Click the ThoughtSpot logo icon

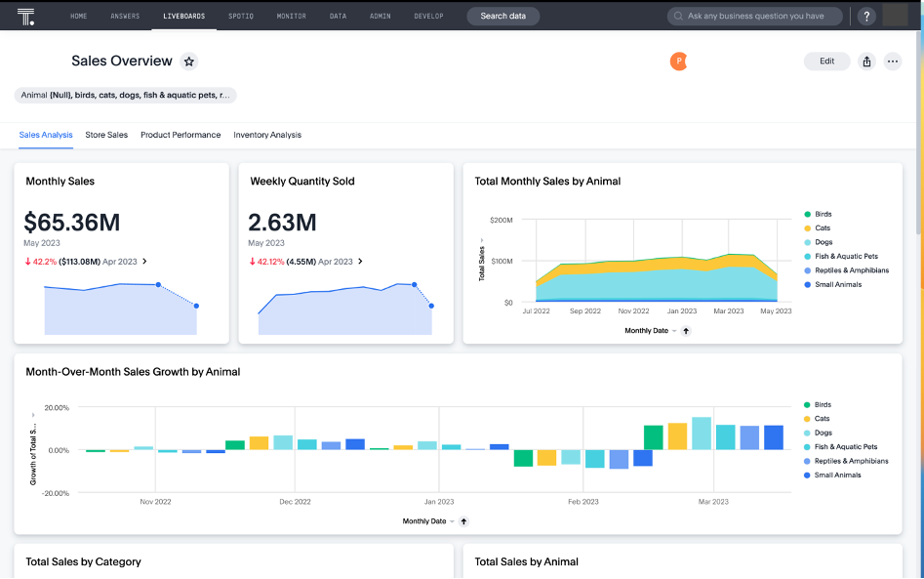(x=26, y=17)
